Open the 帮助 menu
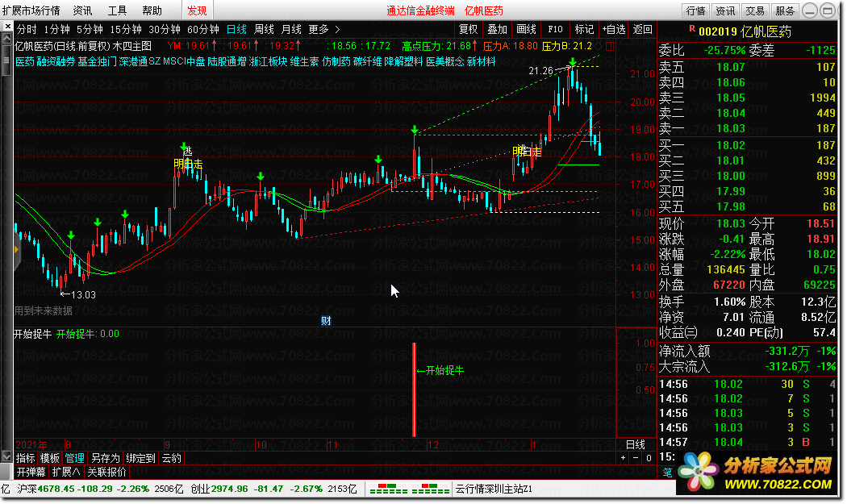This screenshot has height=504, width=847. [152, 10]
